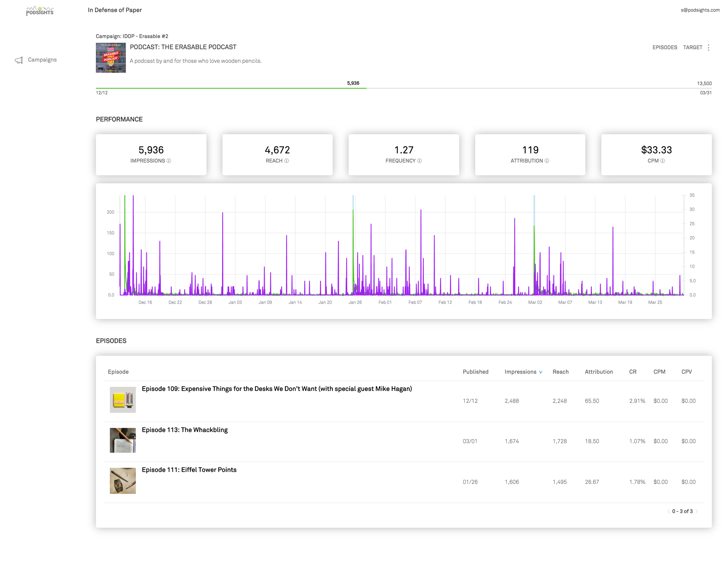Open the Campaigns sidebar icon

tap(19, 60)
